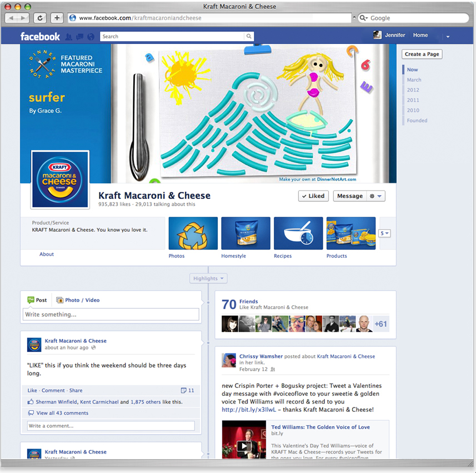Open the bit.ly/x3llwL link

pyautogui.click(x=249, y=410)
